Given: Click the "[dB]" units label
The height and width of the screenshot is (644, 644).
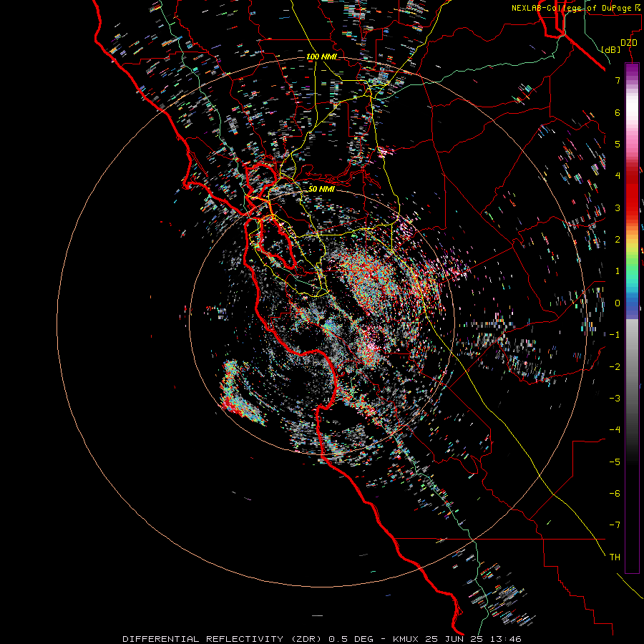Looking at the screenshot, I should [611, 49].
